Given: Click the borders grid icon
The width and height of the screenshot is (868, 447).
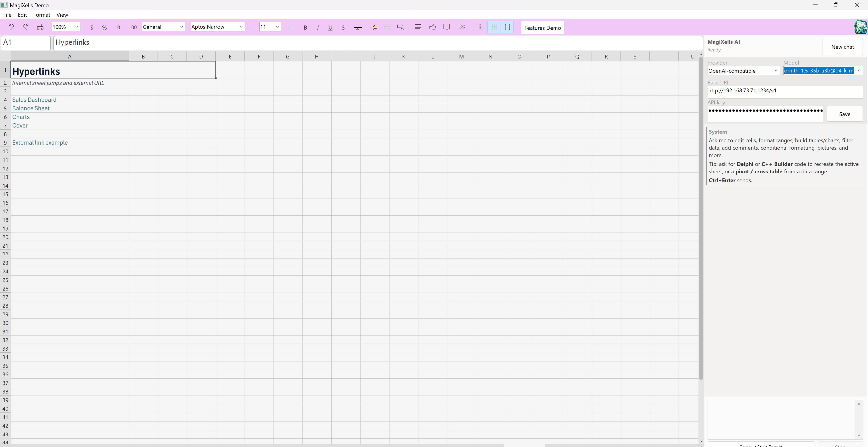Looking at the screenshot, I should (x=387, y=27).
